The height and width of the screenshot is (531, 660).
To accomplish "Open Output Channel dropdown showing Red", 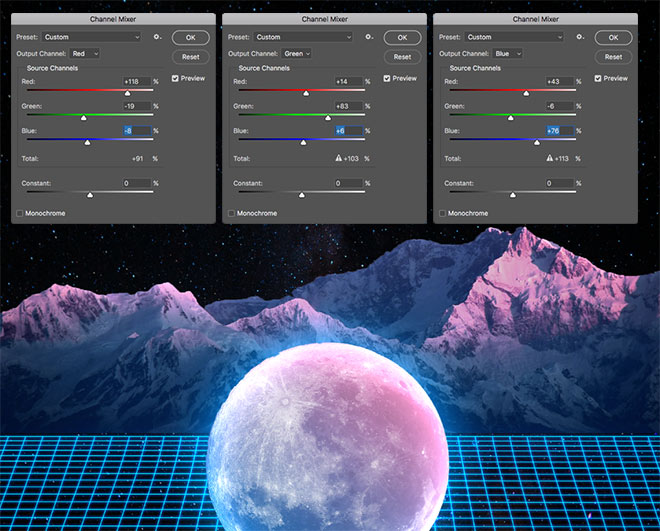I will pos(85,53).
